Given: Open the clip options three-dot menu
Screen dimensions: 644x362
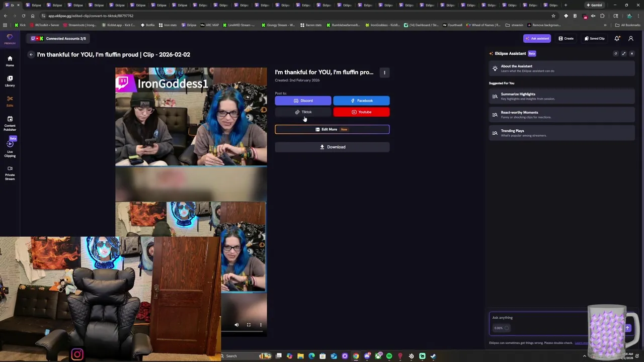Looking at the screenshot, I should point(384,72).
